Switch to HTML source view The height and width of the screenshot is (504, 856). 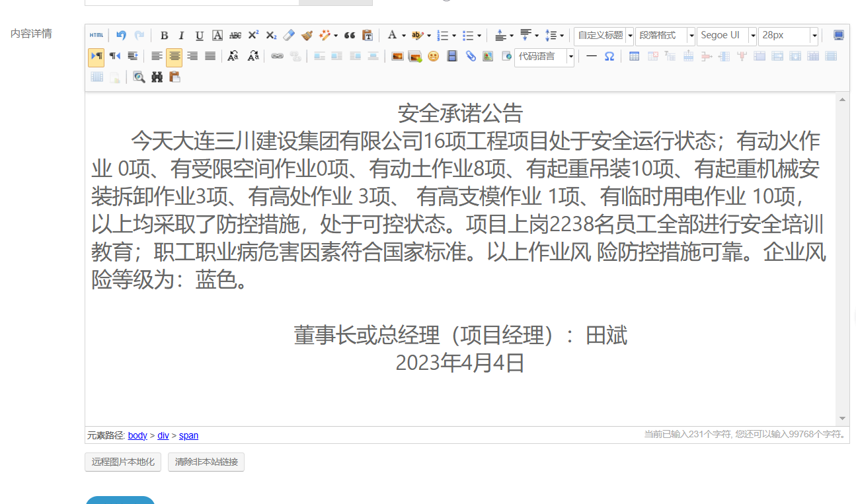pyautogui.click(x=97, y=35)
